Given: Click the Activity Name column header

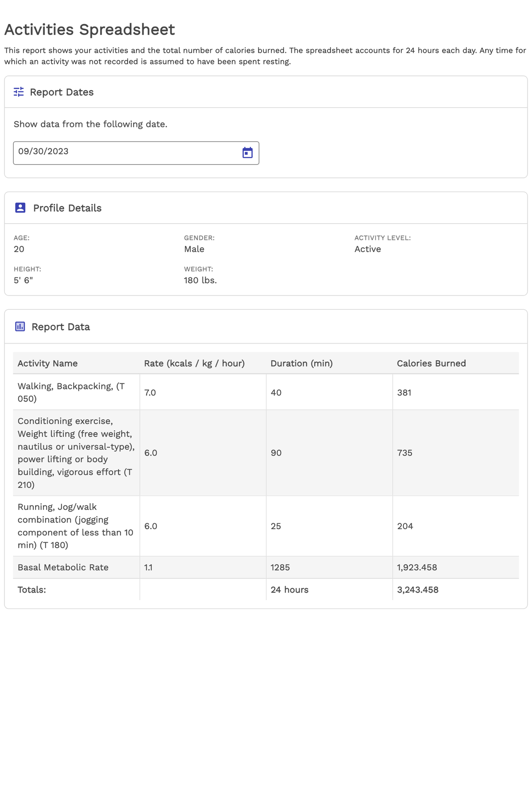Looking at the screenshot, I should click(x=47, y=363).
